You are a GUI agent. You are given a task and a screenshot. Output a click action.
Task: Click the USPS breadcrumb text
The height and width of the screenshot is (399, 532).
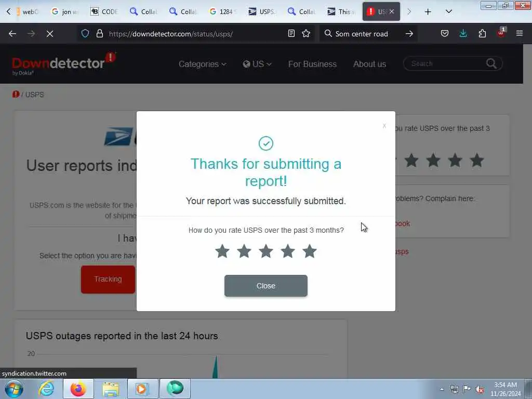coord(35,95)
